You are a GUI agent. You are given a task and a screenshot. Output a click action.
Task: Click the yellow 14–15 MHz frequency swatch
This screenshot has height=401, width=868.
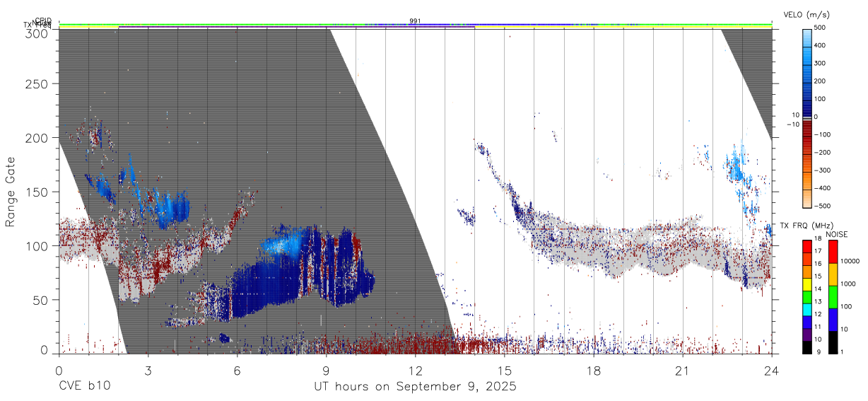pyautogui.click(x=807, y=284)
